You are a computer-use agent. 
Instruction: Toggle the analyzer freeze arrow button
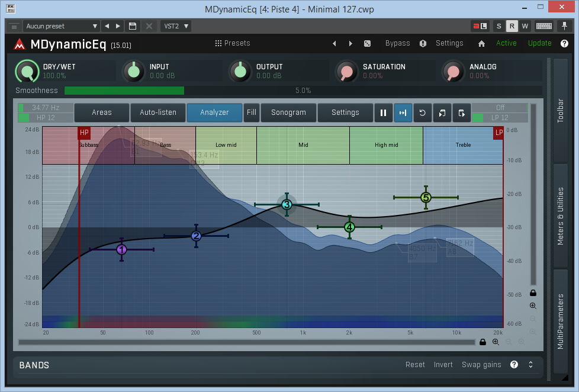click(403, 113)
